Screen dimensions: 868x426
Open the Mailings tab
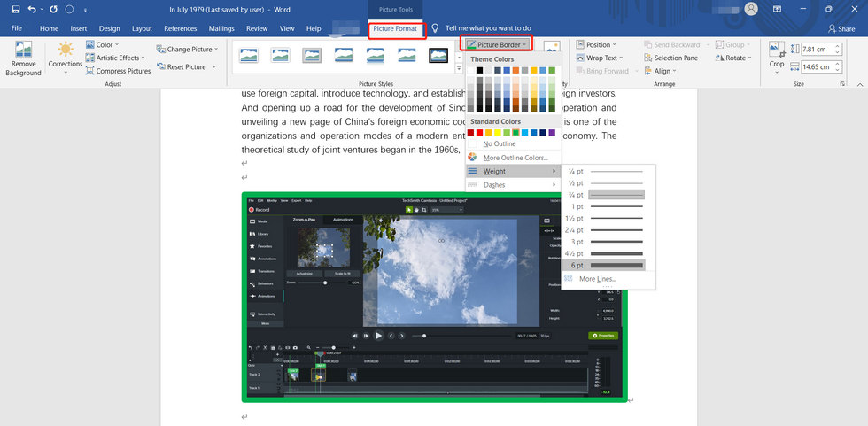pyautogui.click(x=219, y=28)
